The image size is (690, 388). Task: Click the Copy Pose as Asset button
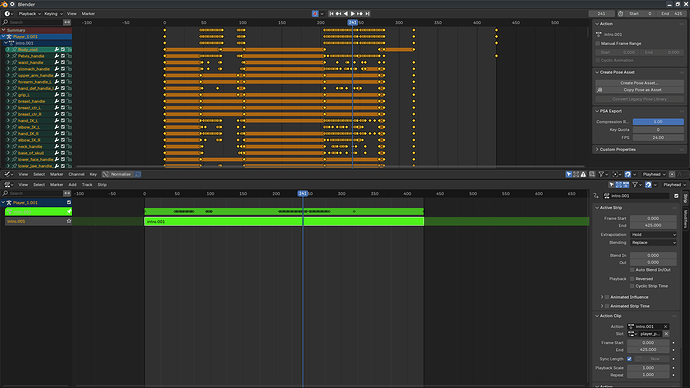(x=642, y=90)
